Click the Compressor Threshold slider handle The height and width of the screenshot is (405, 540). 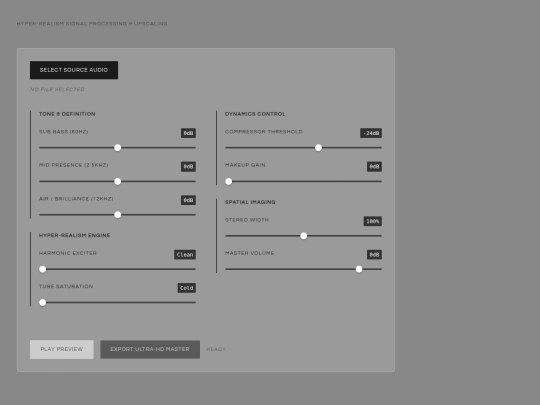coord(318,148)
